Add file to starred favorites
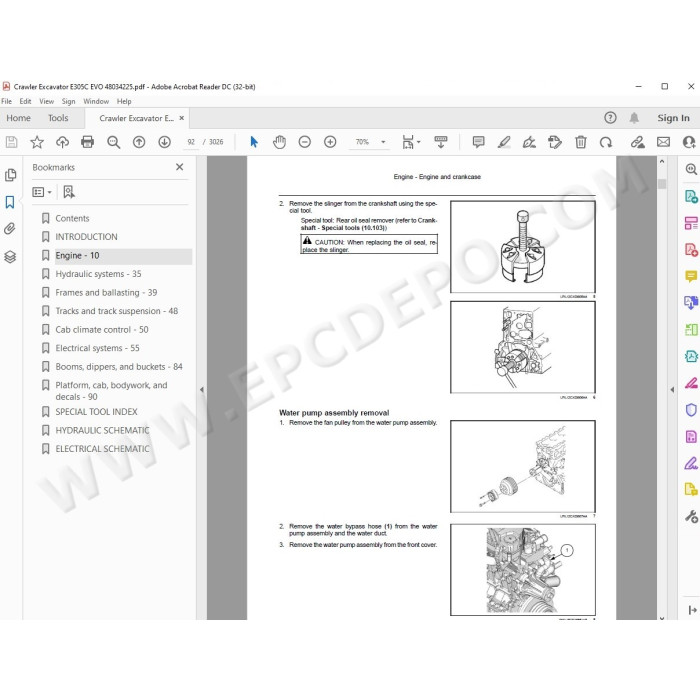 coord(37,142)
